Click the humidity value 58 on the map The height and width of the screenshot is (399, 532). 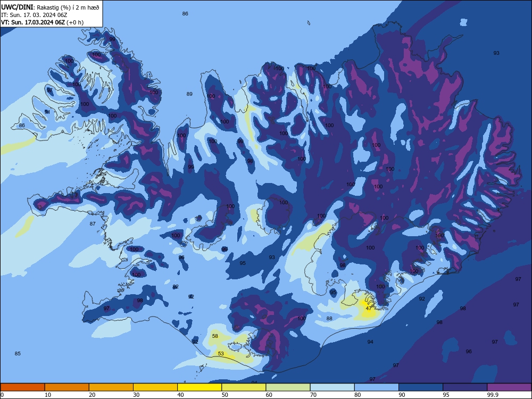coord(215,336)
